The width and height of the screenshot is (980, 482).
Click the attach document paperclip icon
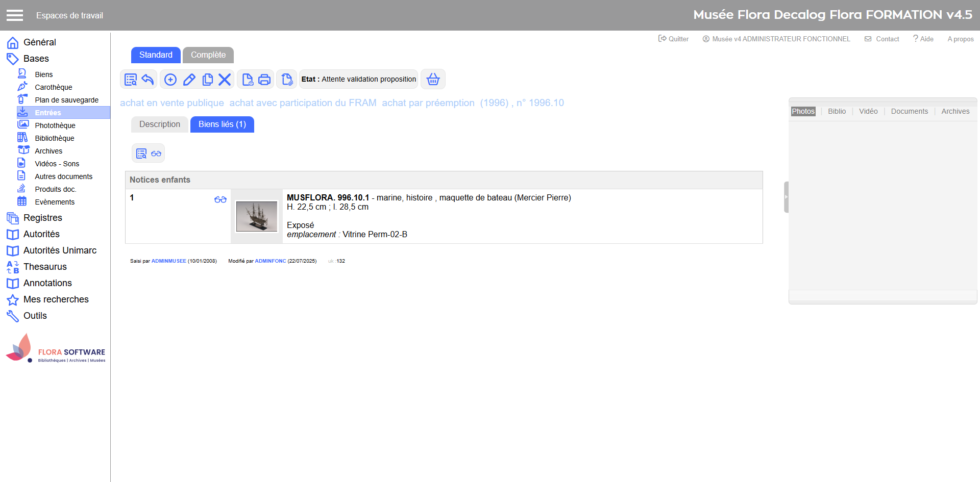point(287,80)
